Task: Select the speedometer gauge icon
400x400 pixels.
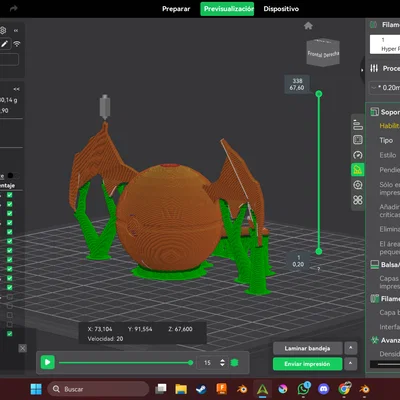Action: click(358, 155)
